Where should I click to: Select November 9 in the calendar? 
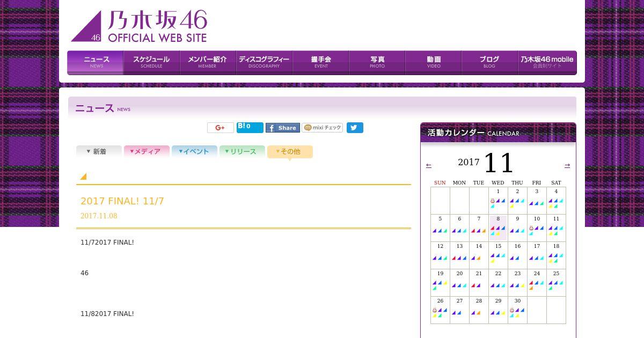coord(517,227)
